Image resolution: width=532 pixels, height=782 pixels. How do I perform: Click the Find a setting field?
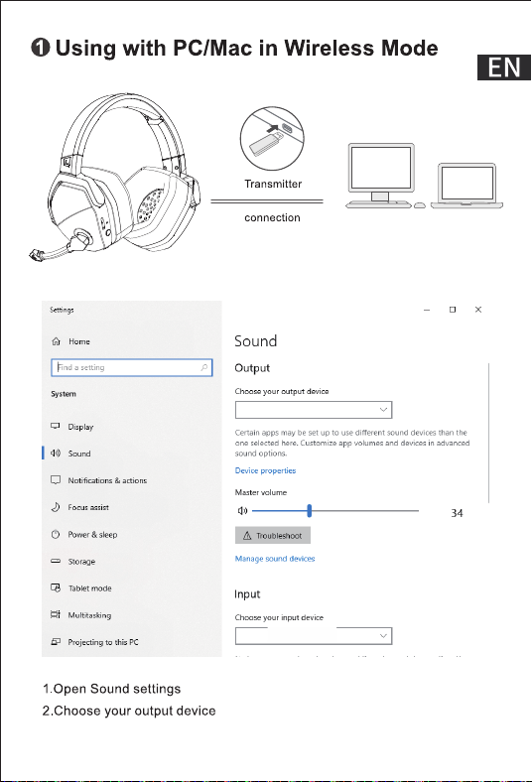coord(132,367)
